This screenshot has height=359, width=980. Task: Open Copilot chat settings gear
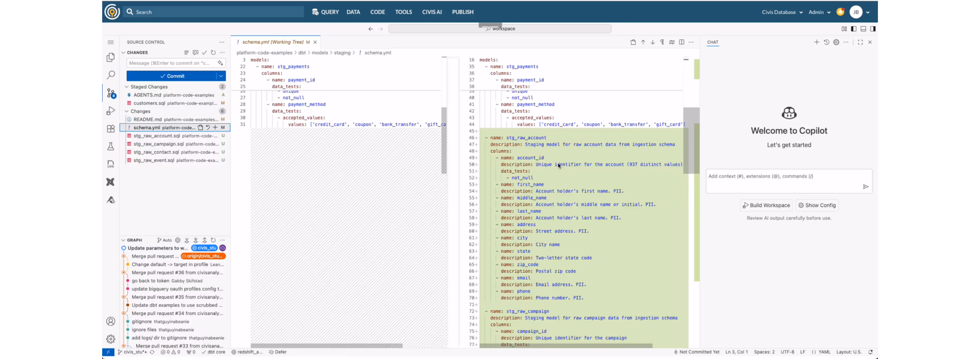[x=836, y=42]
